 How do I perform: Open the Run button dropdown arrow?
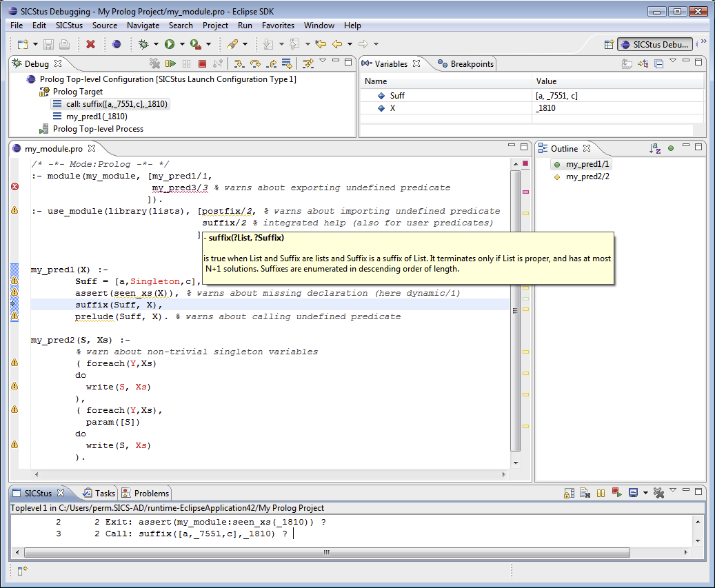(x=182, y=44)
